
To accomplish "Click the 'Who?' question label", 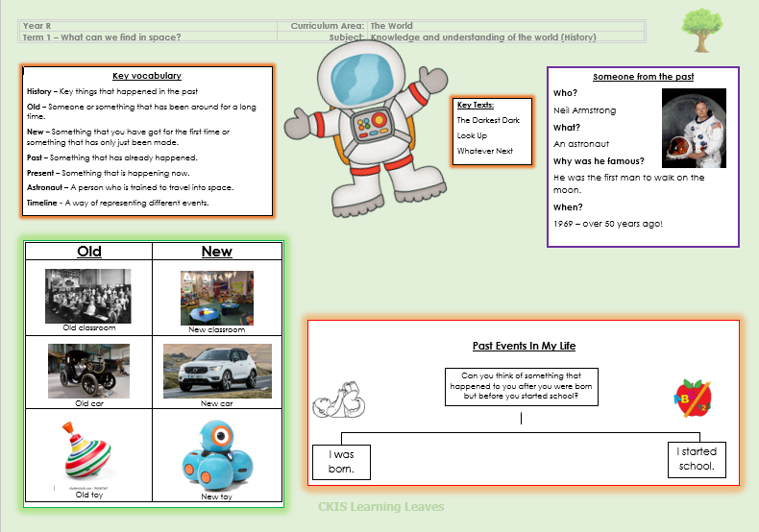I will (x=565, y=93).
